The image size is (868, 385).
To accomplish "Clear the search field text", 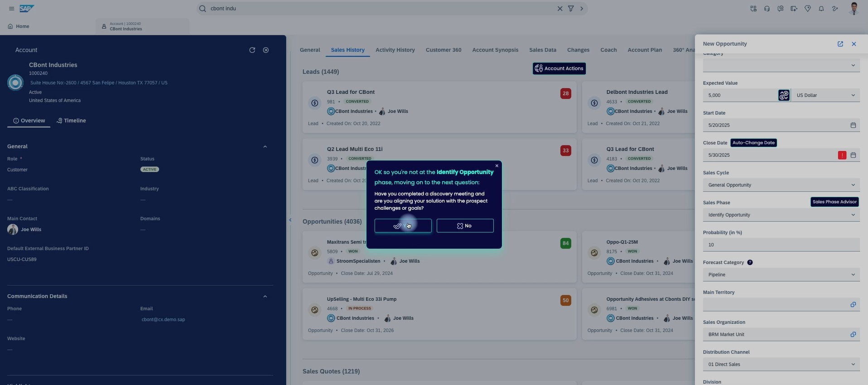I will click(560, 9).
